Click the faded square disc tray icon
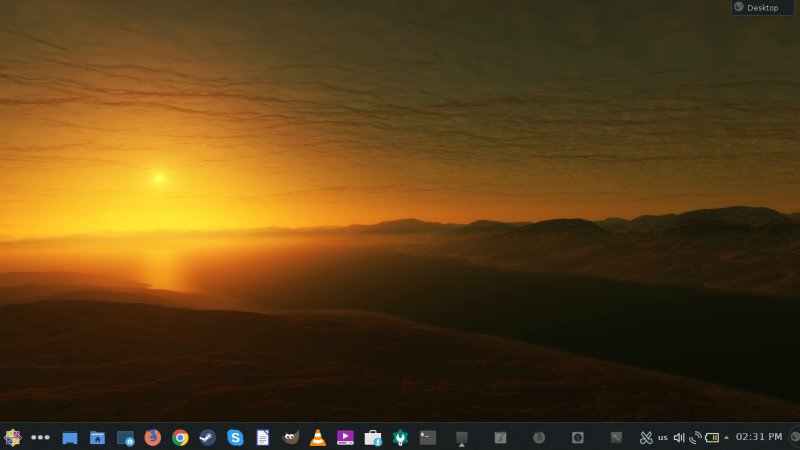 pyautogui.click(x=578, y=437)
